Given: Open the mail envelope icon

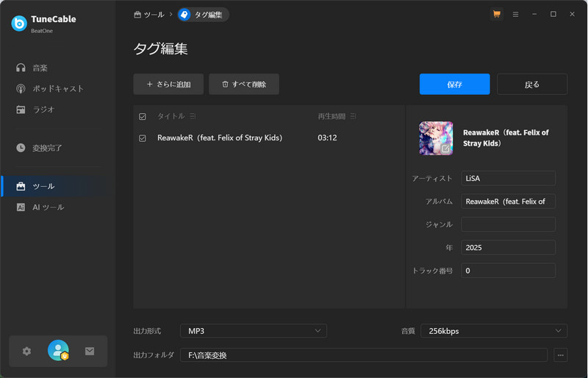Looking at the screenshot, I should [x=90, y=352].
